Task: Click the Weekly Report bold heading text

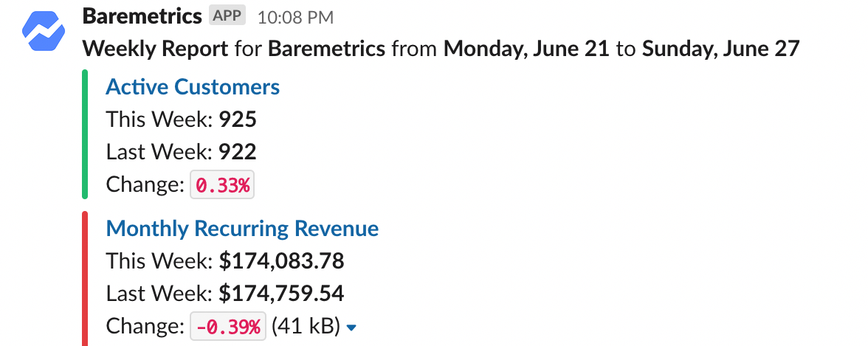Action: click(x=156, y=49)
